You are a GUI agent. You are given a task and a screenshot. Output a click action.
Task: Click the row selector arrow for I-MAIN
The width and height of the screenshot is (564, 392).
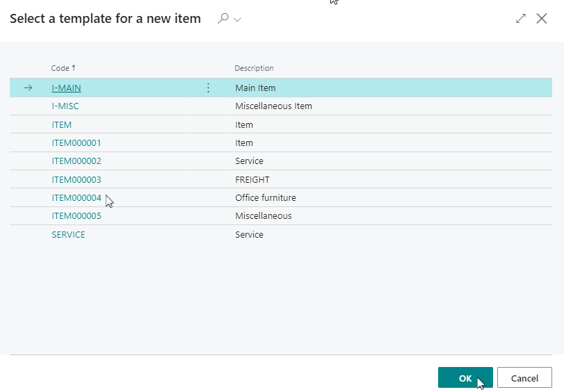28,88
